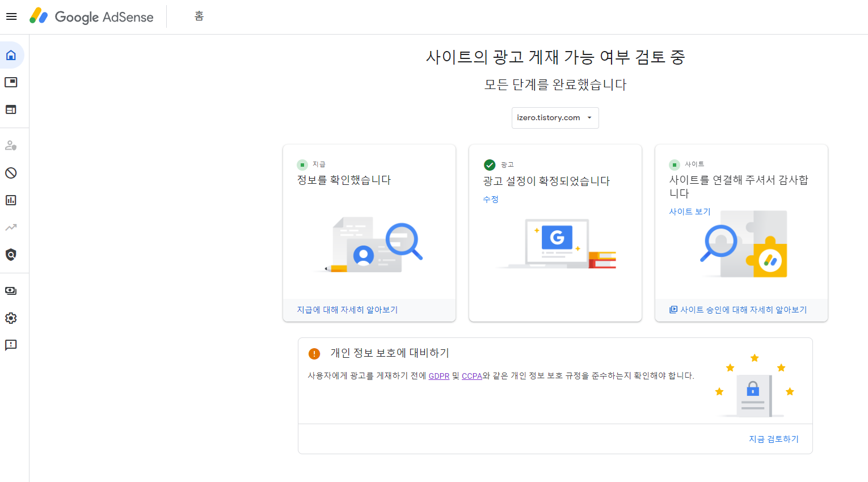Click the Google AdSense logo
The image size is (868, 482).
[x=91, y=16]
